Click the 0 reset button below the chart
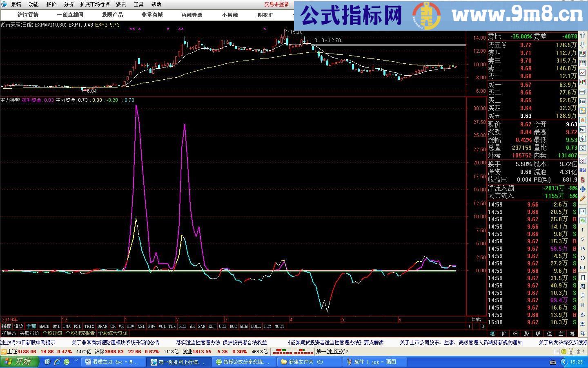Image resolution: width=588 pixels, height=368 pixels. (482, 326)
